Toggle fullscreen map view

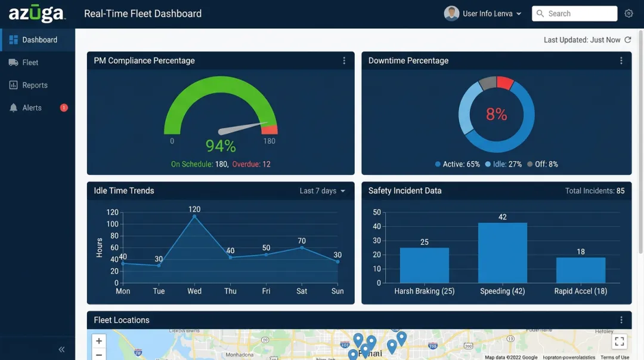pyautogui.click(x=620, y=341)
